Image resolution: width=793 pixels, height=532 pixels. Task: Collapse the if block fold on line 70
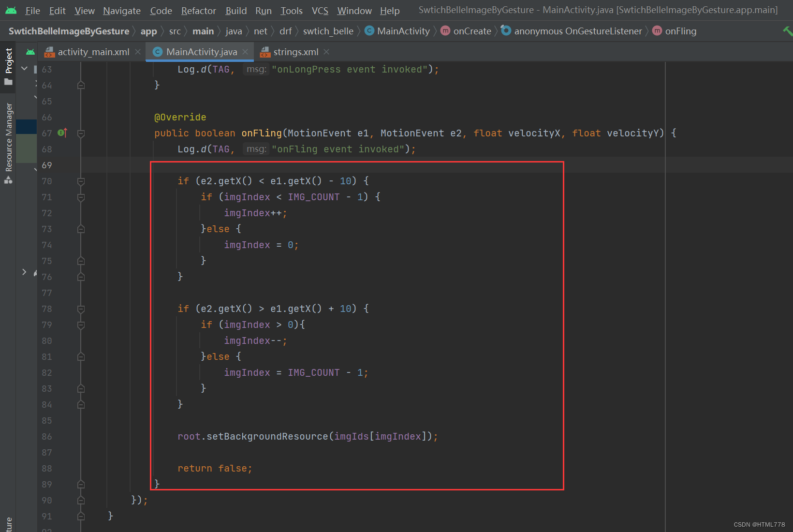pos(81,181)
